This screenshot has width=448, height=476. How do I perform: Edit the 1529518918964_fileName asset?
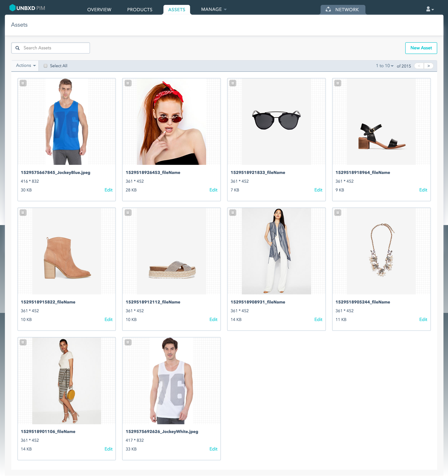pyautogui.click(x=423, y=190)
